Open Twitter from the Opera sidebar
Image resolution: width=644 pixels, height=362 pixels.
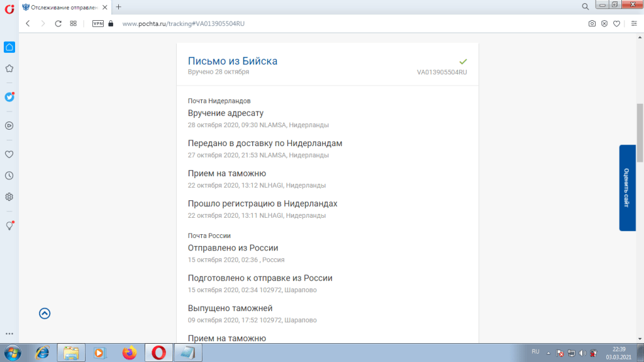pyautogui.click(x=9, y=97)
